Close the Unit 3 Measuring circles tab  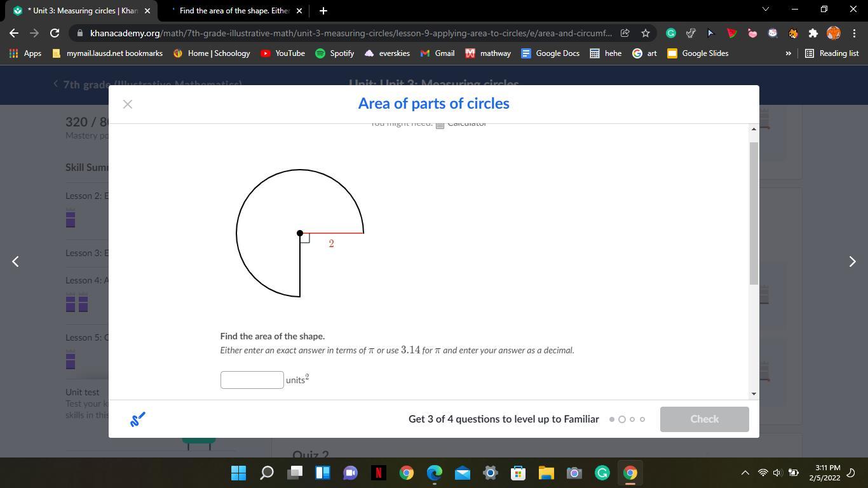point(147,11)
